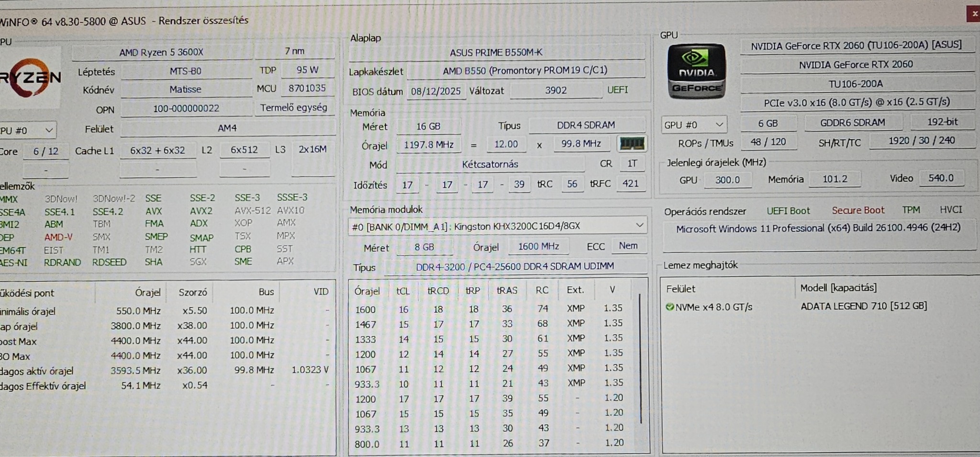Select the 1.0323 V VID value
The image size is (980, 457).
tap(310, 370)
